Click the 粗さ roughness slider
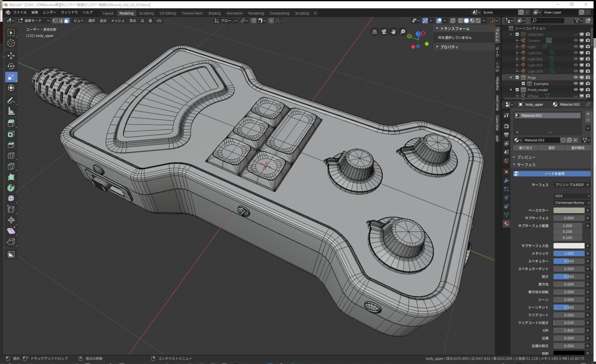Image resolution: width=596 pixels, height=364 pixels. 569,277
